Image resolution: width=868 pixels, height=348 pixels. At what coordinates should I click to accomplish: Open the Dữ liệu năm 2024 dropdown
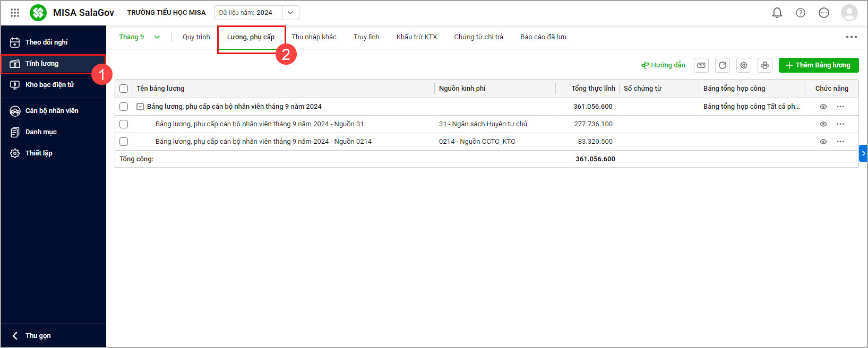(x=290, y=13)
